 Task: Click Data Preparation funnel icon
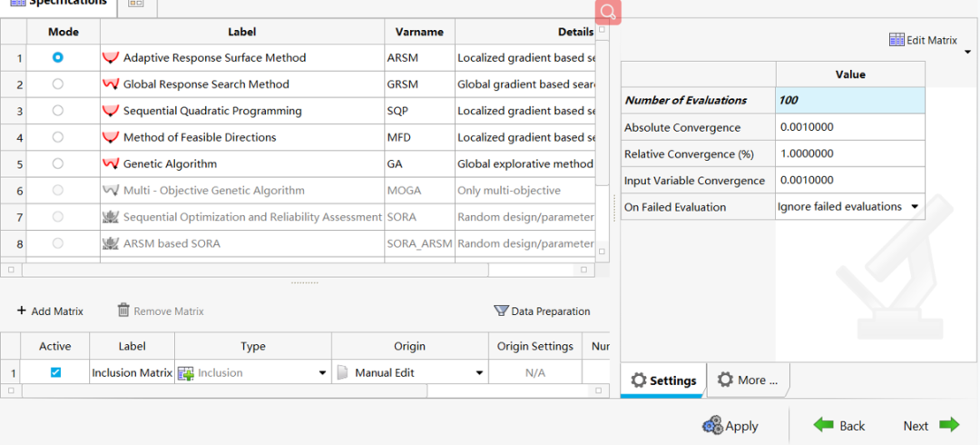[501, 311]
